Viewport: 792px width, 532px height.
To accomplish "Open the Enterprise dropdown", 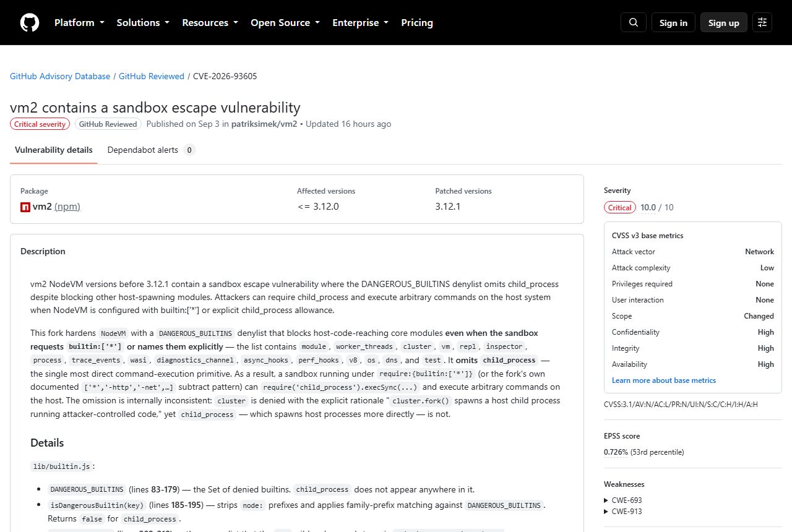I will point(361,22).
